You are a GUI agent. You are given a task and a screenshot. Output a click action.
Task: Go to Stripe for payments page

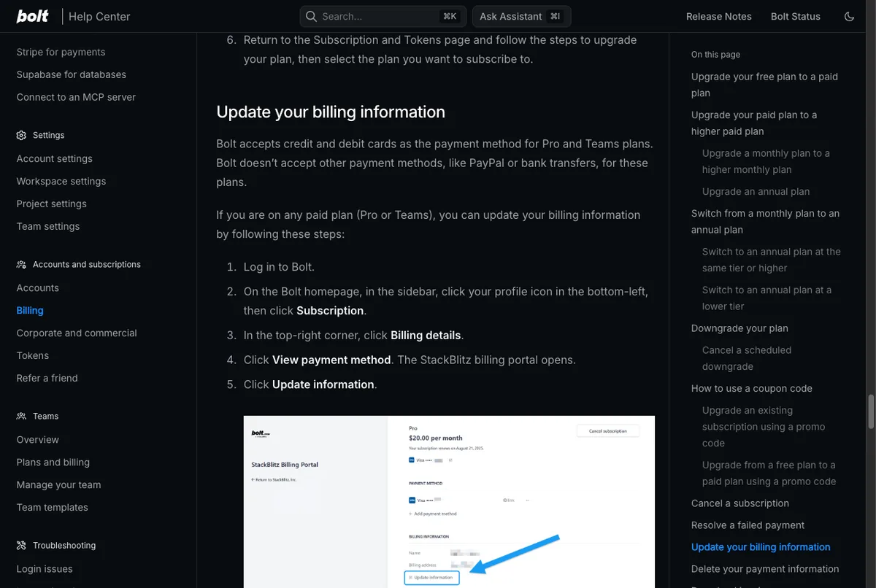61,52
